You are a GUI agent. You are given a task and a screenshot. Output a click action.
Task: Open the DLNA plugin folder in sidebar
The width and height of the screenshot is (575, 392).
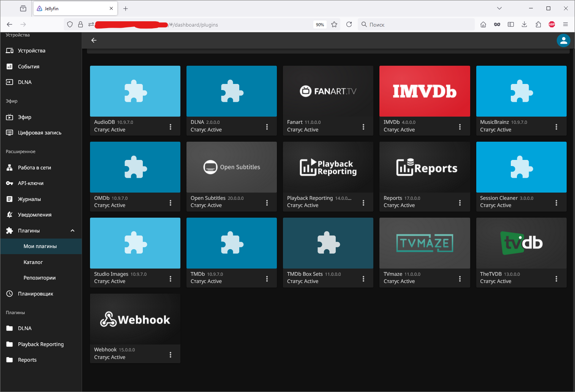pyautogui.click(x=41, y=328)
